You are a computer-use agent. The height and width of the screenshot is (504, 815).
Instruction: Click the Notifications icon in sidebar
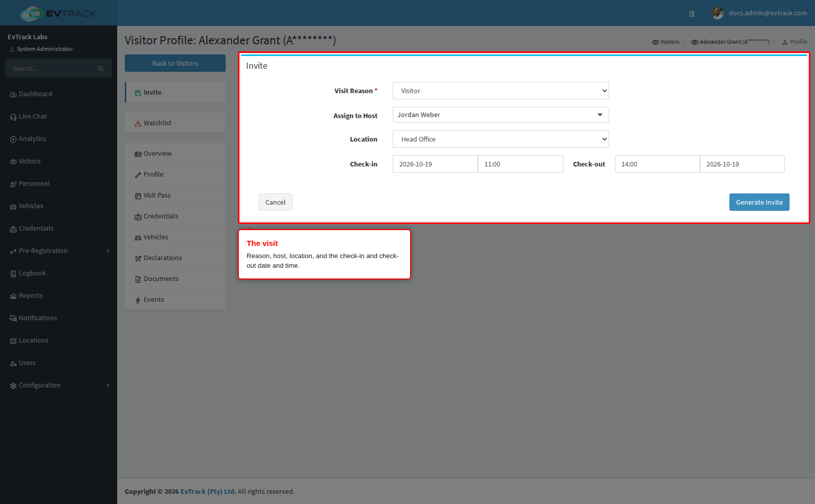pyautogui.click(x=13, y=319)
